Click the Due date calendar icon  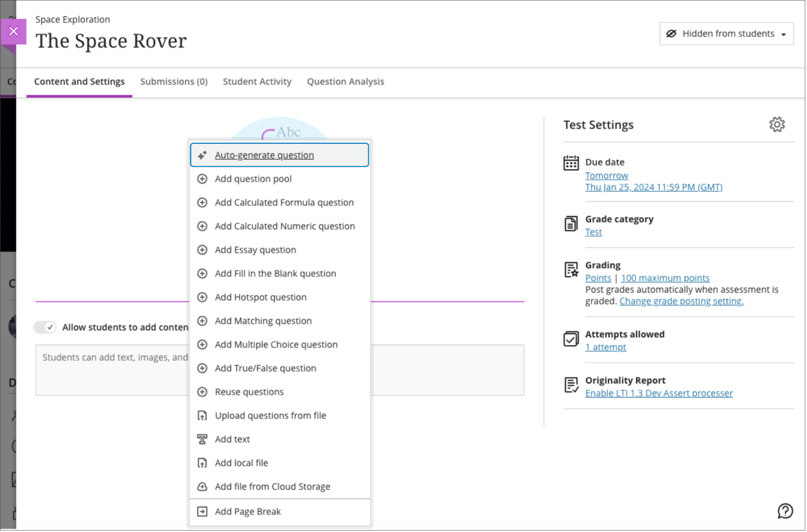click(571, 163)
